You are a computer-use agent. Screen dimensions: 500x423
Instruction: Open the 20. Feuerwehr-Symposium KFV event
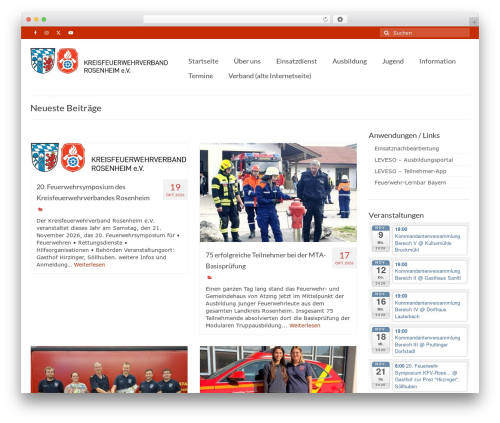pyautogui.click(x=430, y=377)
